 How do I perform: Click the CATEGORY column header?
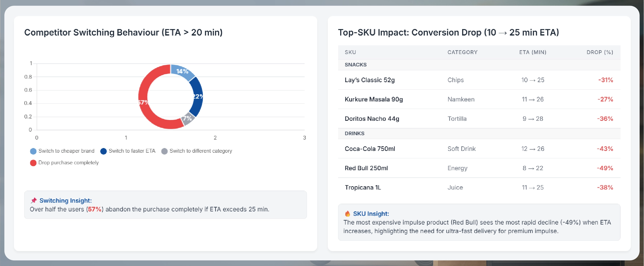coord(462,52)
